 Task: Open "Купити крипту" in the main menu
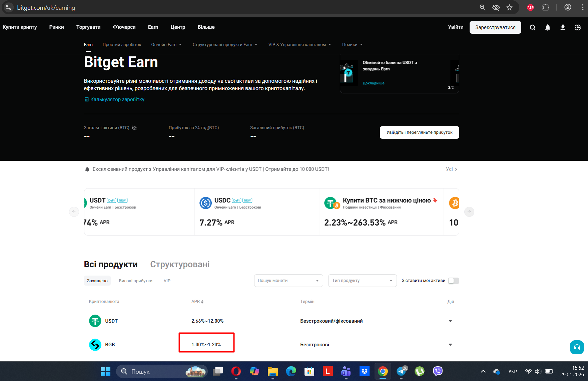point(20,27)
